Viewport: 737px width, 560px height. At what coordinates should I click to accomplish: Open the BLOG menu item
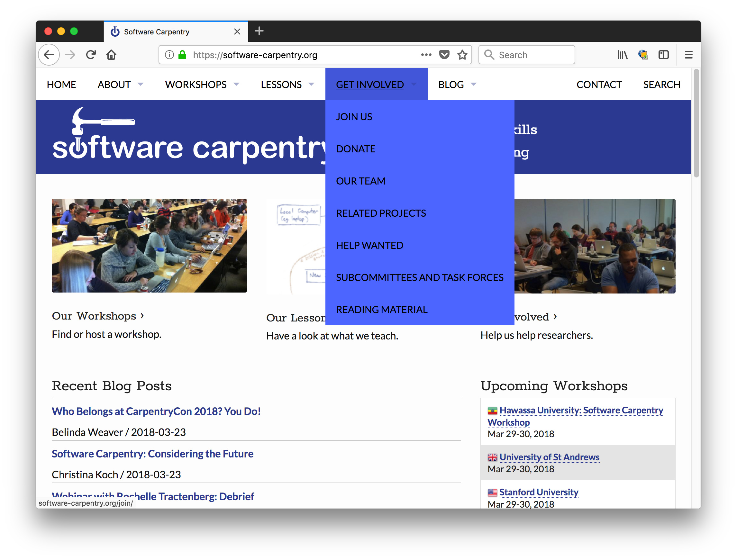[x=451, y=85]
